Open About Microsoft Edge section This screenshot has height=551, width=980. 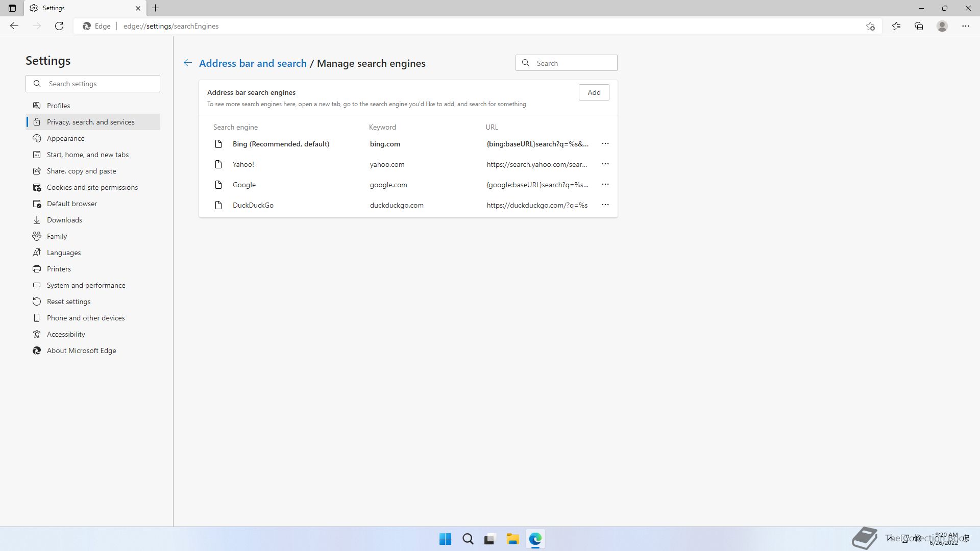click(x=93, y=350)
